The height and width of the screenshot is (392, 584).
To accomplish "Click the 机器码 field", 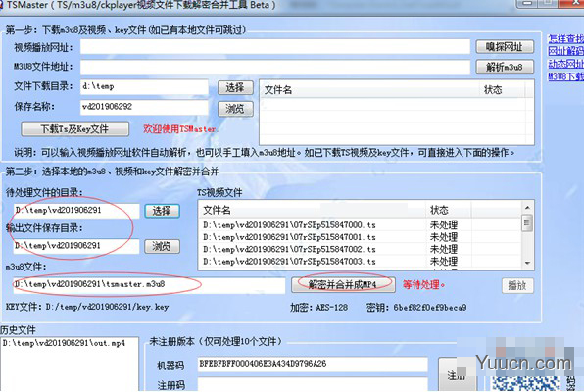I will tap(313, 364).
